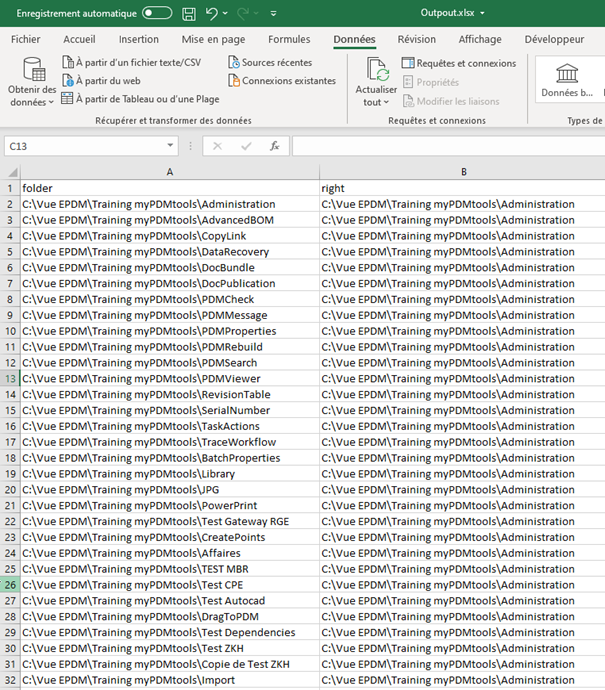Select cell with PDMViewer folder path

click(x=168, y=379)
